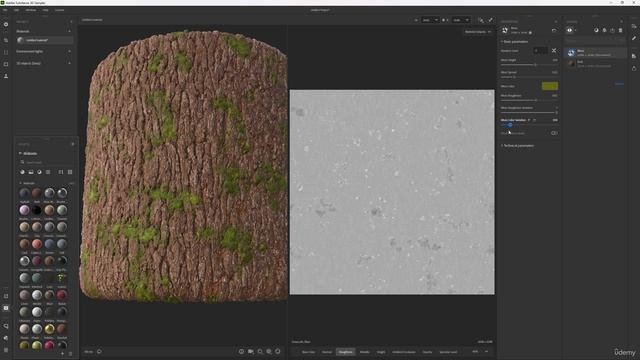Click the stamp-shaped icon in the left sidebar
This screenshot has height=360, width=640.
(6, 76)
